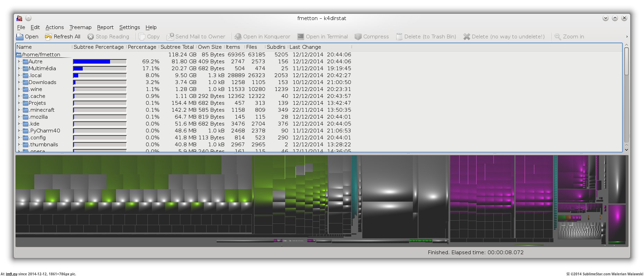Expand the Multimédia folder
The width and height of the screenshot is (644, 276).
[19, 68]
